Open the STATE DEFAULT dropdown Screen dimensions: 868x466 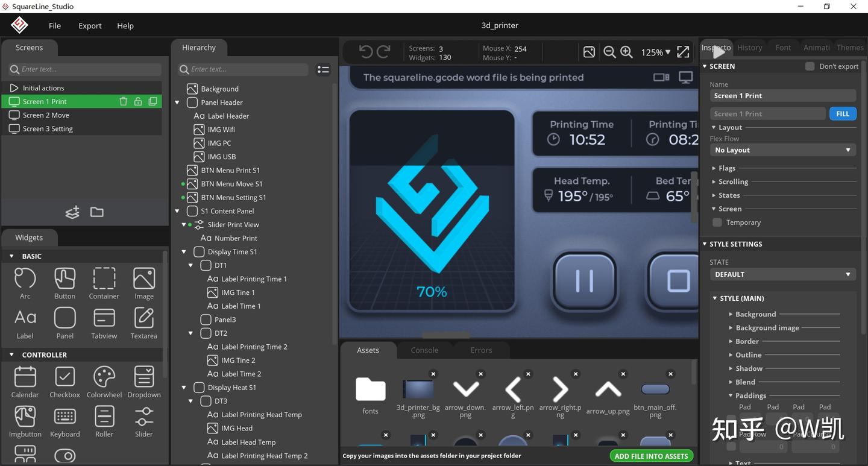(782, 274)
